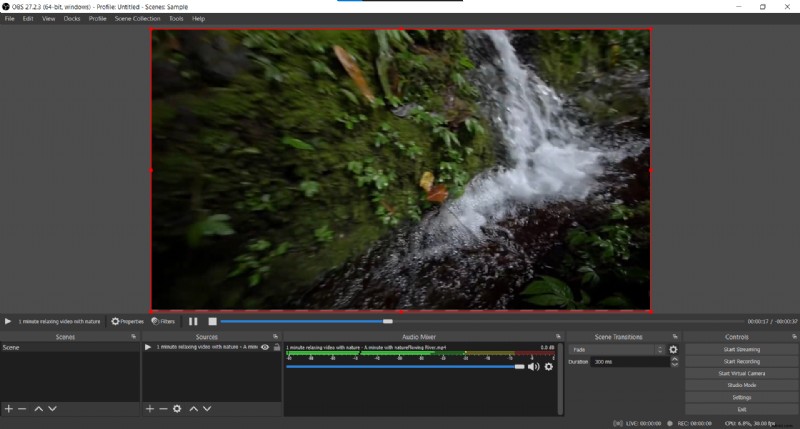
Task: Mute the audio track speaker icon
Action: [533, 367]
